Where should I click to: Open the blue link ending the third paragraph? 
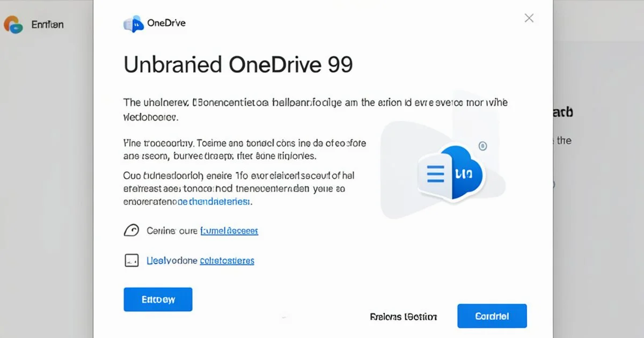(x=214, y=202)
